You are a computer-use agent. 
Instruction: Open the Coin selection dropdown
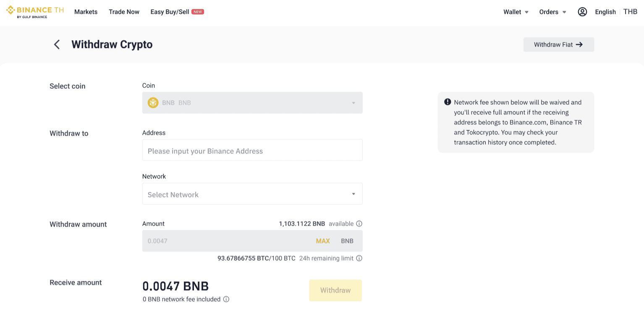252,103
